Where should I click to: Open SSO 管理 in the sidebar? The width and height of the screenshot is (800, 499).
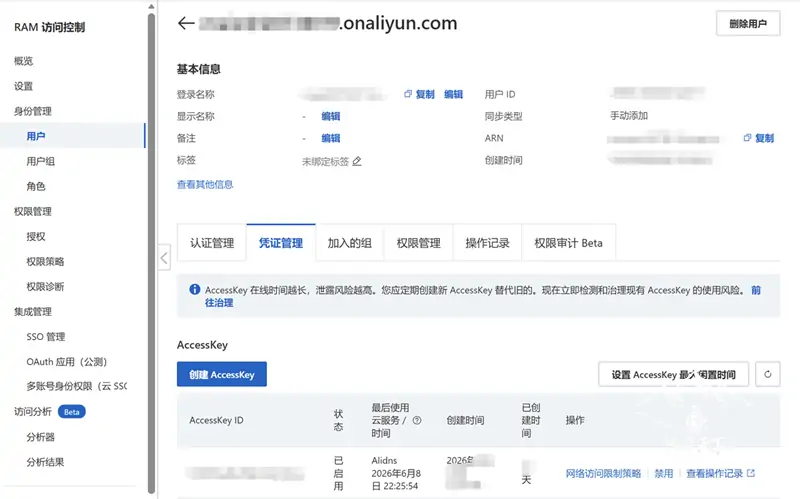pos(46,337)
